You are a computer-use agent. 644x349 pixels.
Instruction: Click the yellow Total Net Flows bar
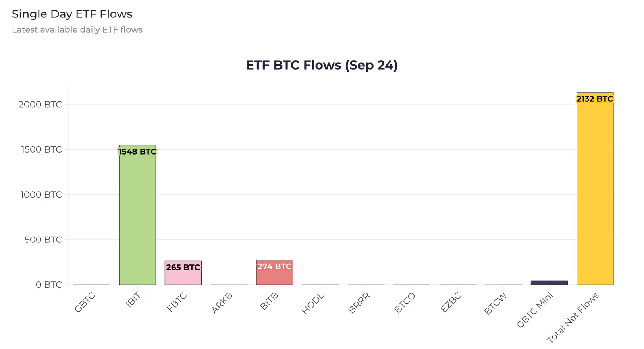point(595,189)
